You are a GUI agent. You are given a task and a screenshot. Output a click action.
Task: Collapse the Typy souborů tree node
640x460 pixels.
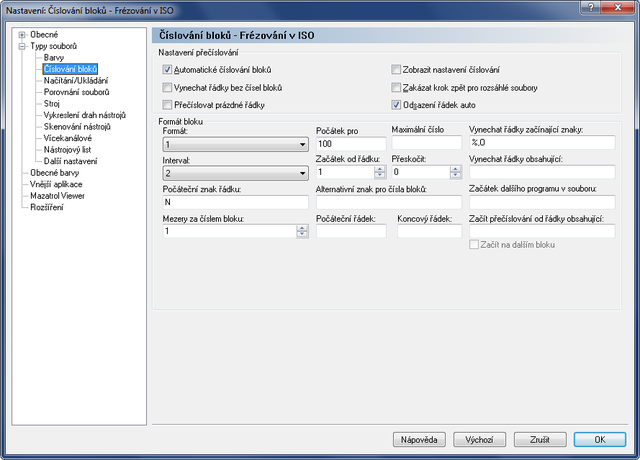coord(22,46)
